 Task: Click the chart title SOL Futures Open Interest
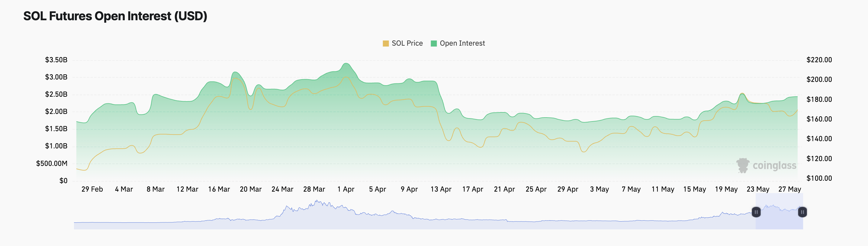click(x=115, y=16)
